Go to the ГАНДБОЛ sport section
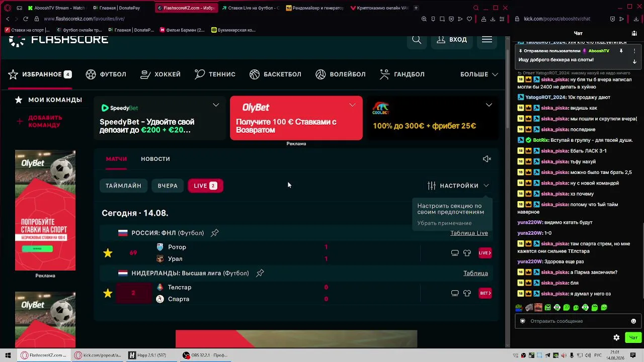 pos(402,74)
